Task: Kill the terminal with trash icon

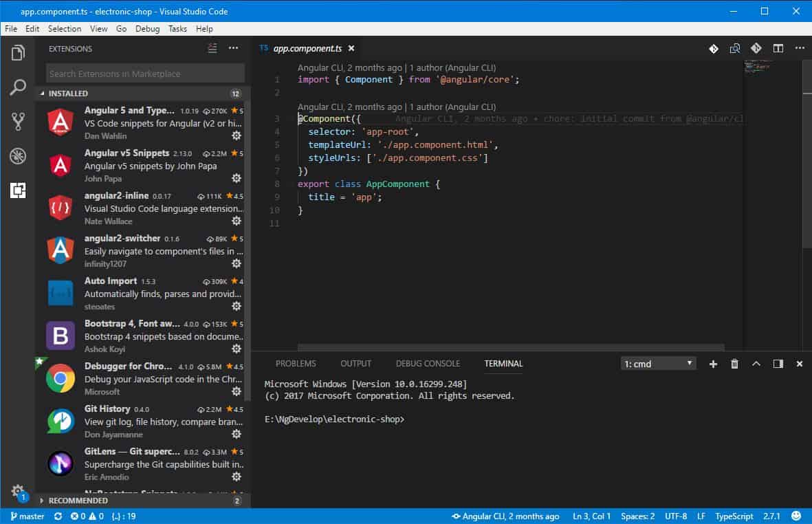Action: [x=734, y=364]
